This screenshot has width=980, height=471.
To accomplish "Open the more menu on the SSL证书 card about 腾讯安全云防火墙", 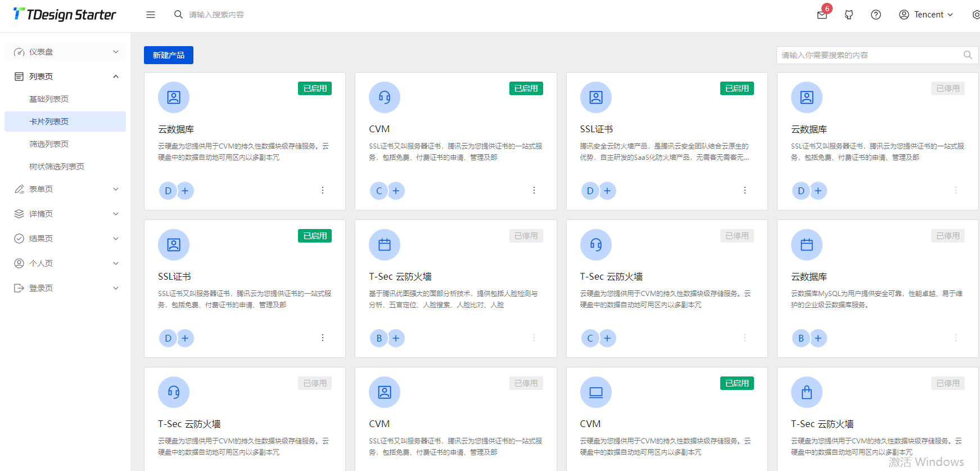I will 745,190.
